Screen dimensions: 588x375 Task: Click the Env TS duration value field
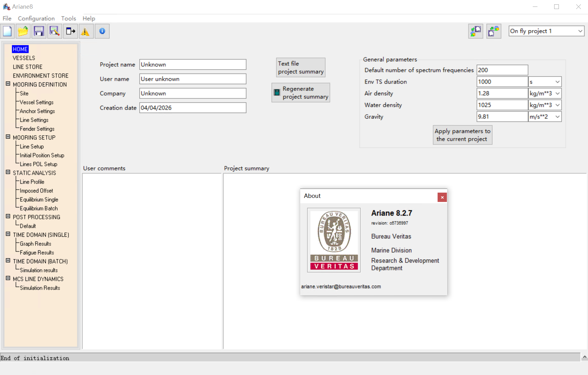coord(502,82)
